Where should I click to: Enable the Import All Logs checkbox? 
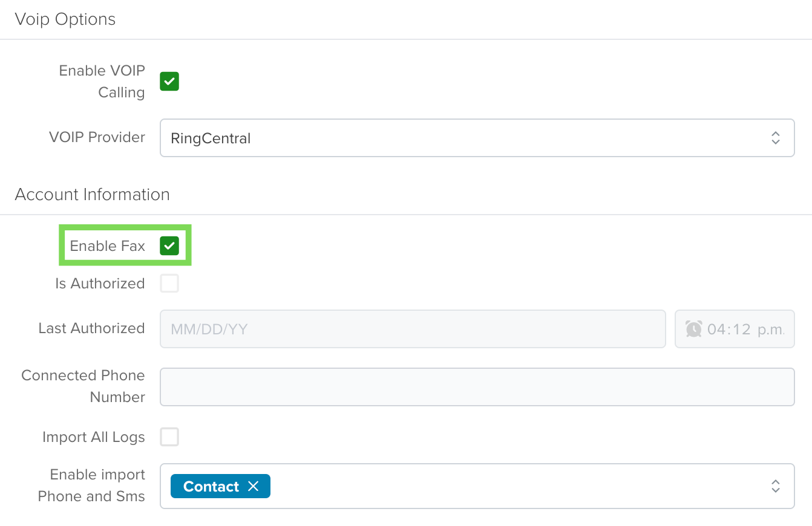pos(169,437)
